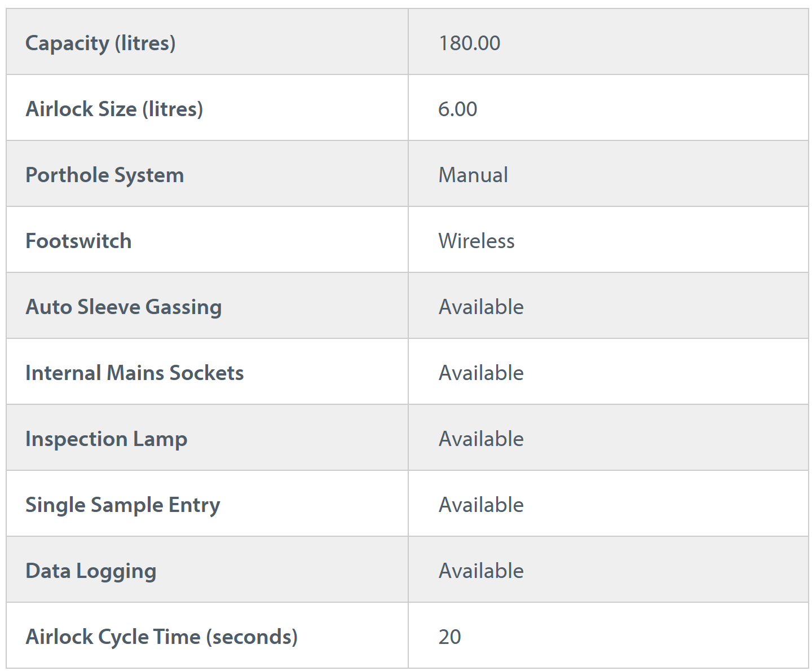Select "Available" beside Internal Mains Sockets
Screen dimensions: 812x671
click(x=481, y=373)
